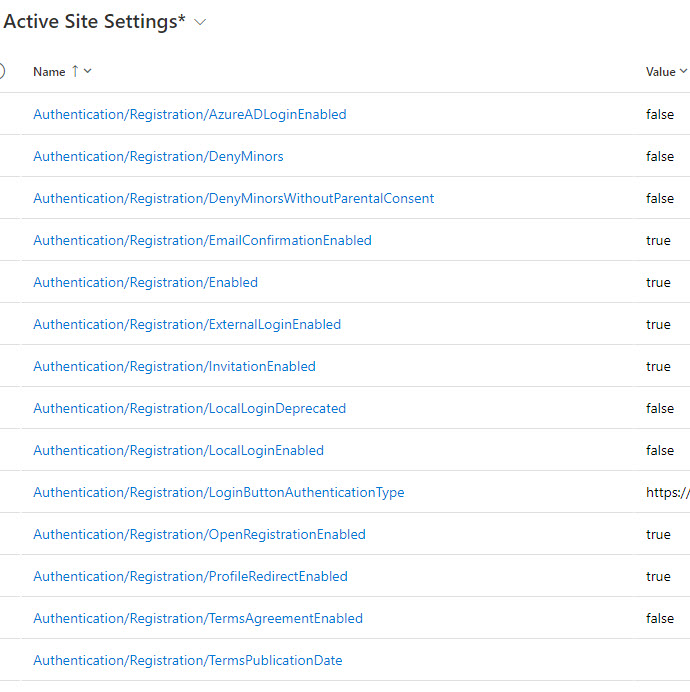Open the DenyMinorsWithoutParentalConsent setting
The height and width of the screenshot is (692, 690).
coord(234,198)
